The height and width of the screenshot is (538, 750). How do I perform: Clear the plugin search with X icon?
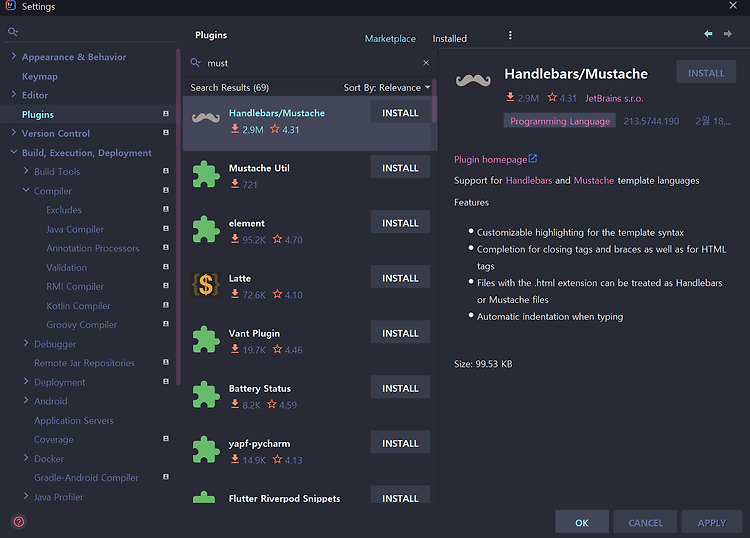coord(426,63)
